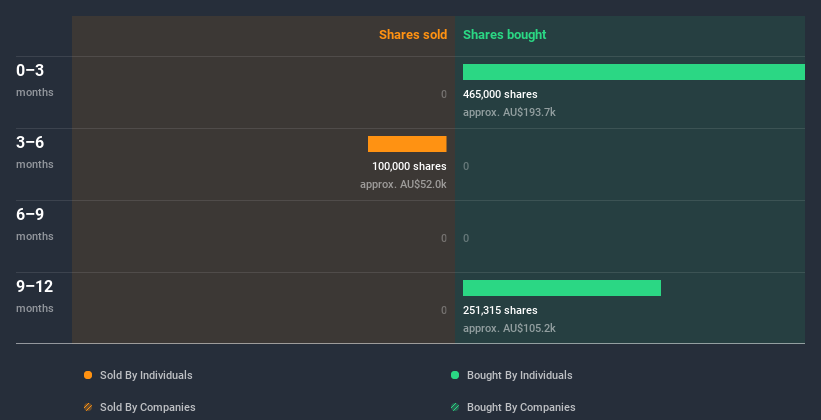Screen dimensions: 821x420
Task: Select the Shares sold column header
Action: click(412, 35)
